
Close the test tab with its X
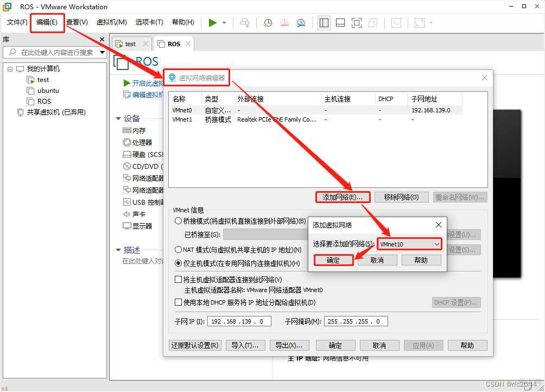coord(145,44)
